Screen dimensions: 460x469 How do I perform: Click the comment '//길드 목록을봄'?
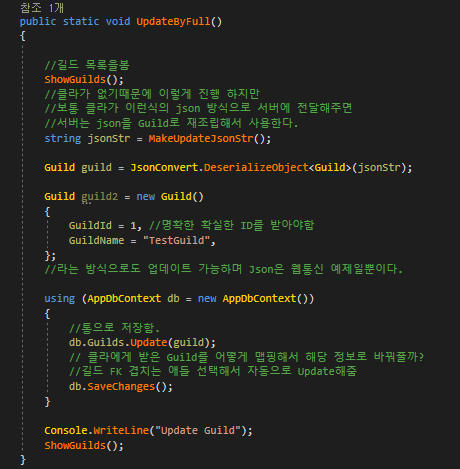tap(87, 65)
